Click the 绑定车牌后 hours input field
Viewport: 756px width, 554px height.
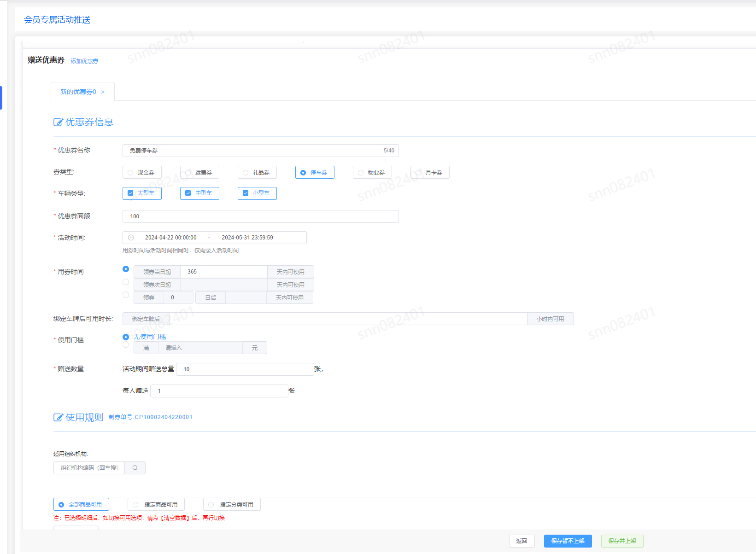[348, 319]
